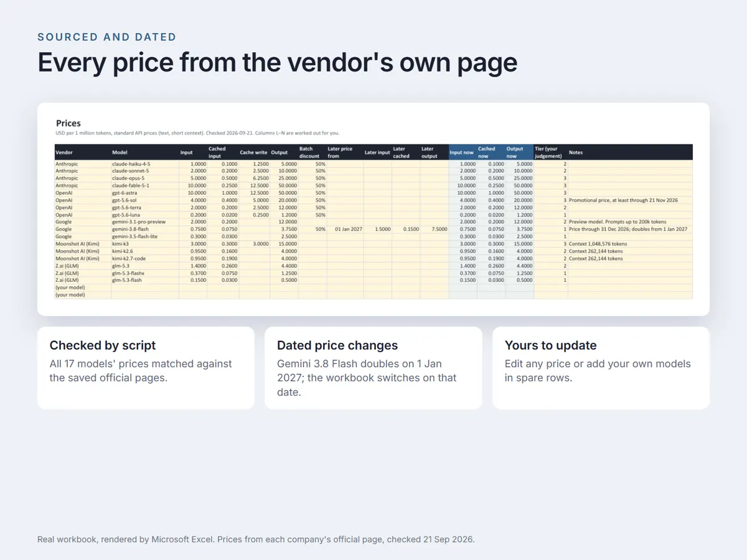Click the 'Checked by script' card heading
The width and height of the screenshot is (747, 560).
point(103,345)
